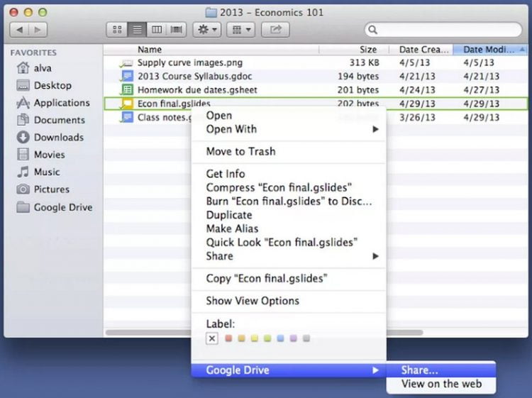Expand the Share submenu in context menu
The image size is (532, 398).
click(x=289, y=256)
